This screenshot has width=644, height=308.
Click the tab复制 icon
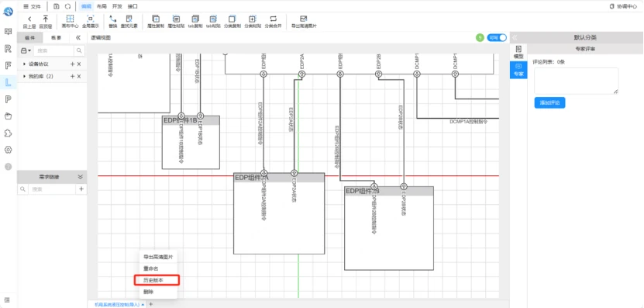[x=195, y=19]
